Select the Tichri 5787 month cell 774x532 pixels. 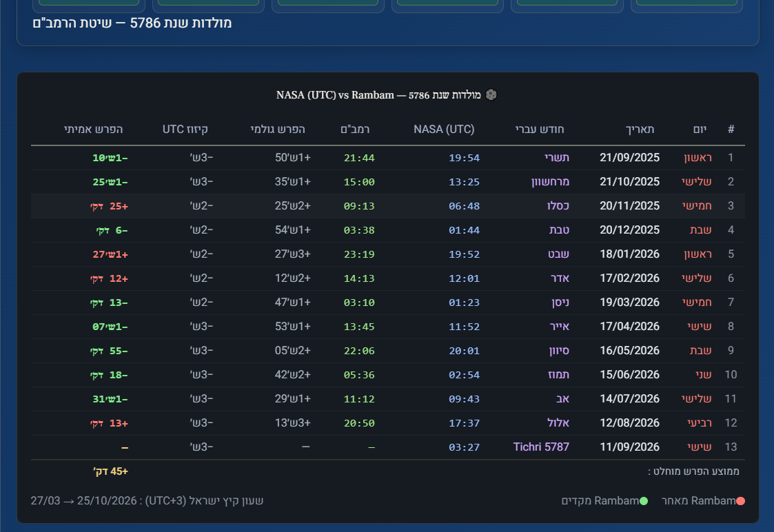541,447
